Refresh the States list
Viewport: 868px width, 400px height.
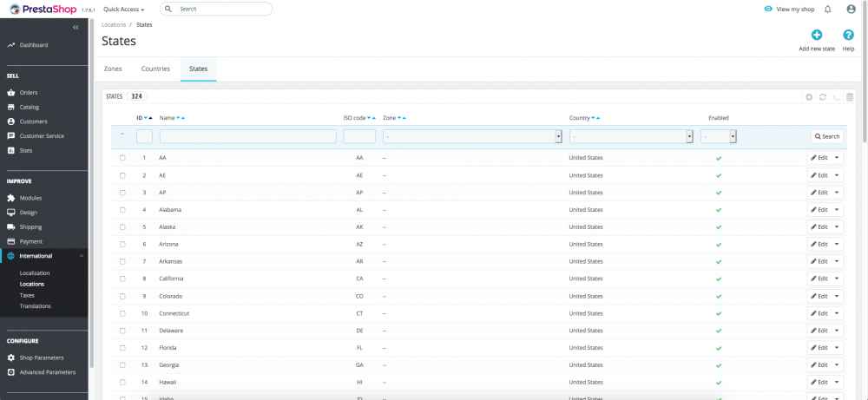(x=823, y=97)
